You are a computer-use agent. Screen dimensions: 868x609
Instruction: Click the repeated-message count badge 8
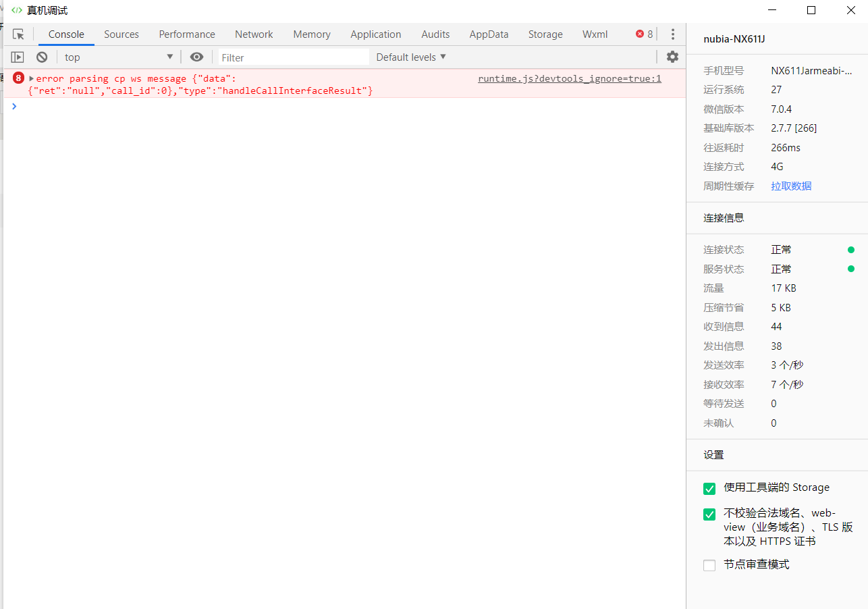[x=18, y=78]
